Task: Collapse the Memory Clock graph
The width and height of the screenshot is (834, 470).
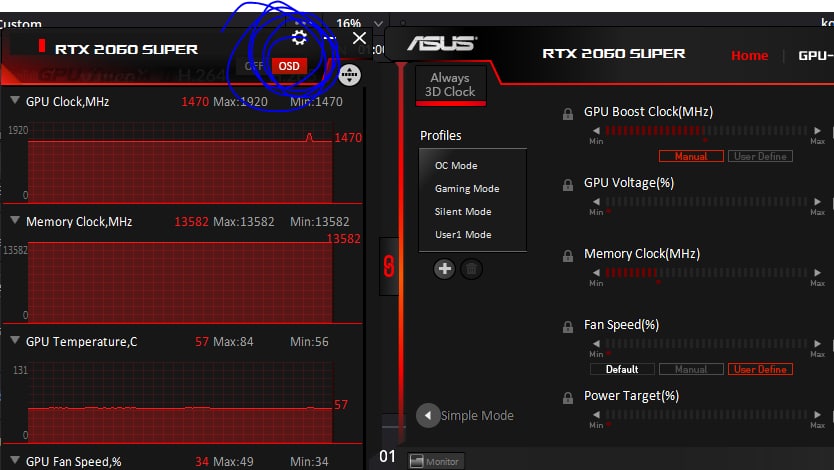Action: [15, 220]
